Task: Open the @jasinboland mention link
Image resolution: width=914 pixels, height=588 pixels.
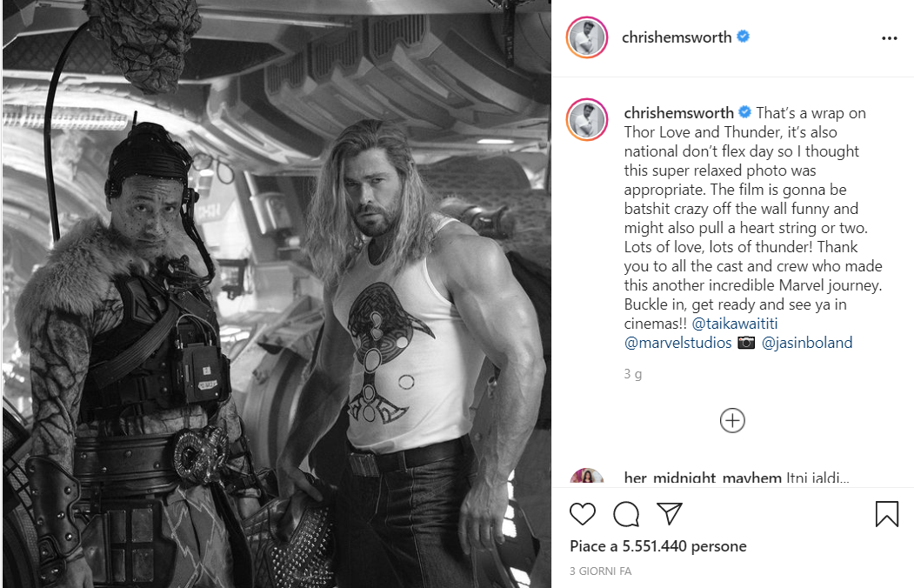Action: [807, 343]
